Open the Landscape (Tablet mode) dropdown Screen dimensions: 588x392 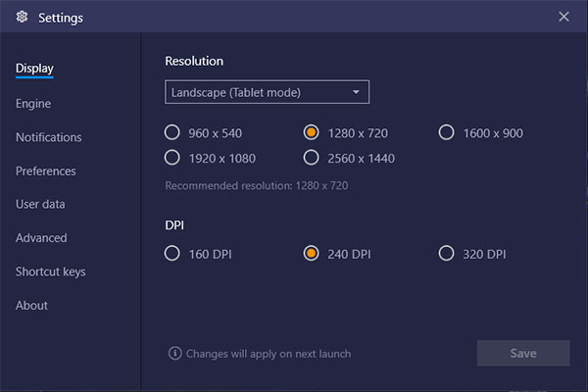[267, 92]
